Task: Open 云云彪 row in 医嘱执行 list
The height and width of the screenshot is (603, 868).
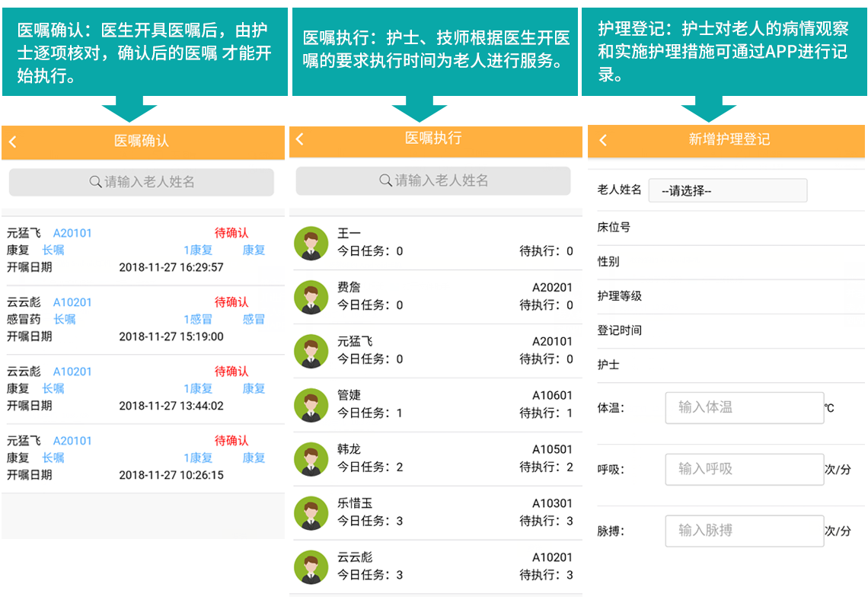Action: [434, 566]
